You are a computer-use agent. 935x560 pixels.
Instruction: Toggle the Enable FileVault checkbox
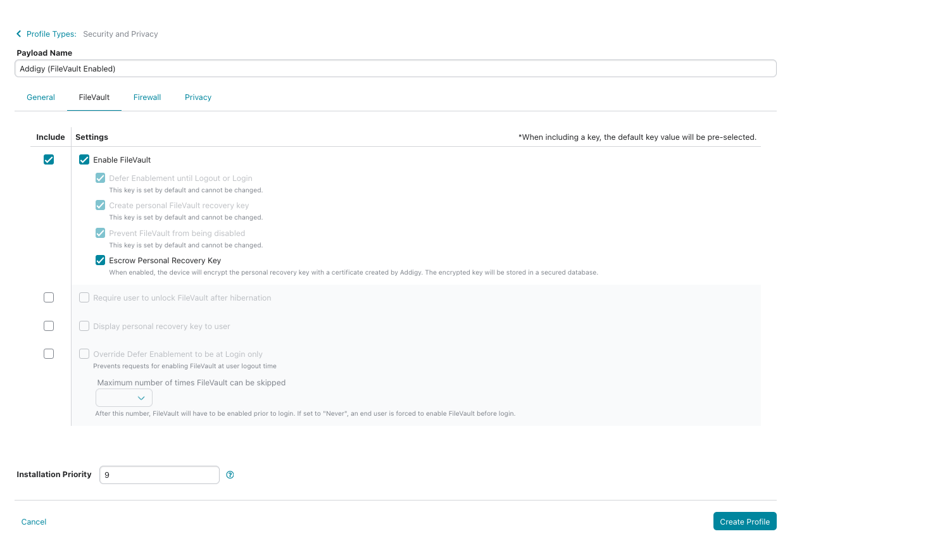point(84,159)
